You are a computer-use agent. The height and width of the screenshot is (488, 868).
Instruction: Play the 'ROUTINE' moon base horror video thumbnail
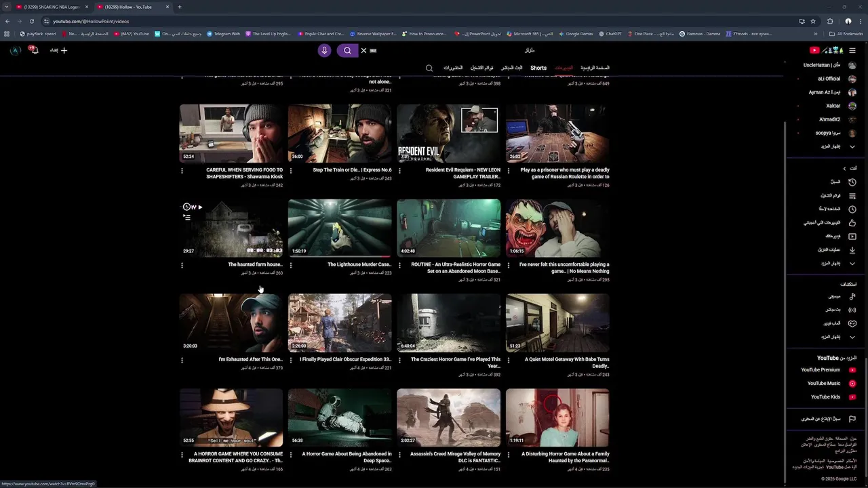pos(448,228)
